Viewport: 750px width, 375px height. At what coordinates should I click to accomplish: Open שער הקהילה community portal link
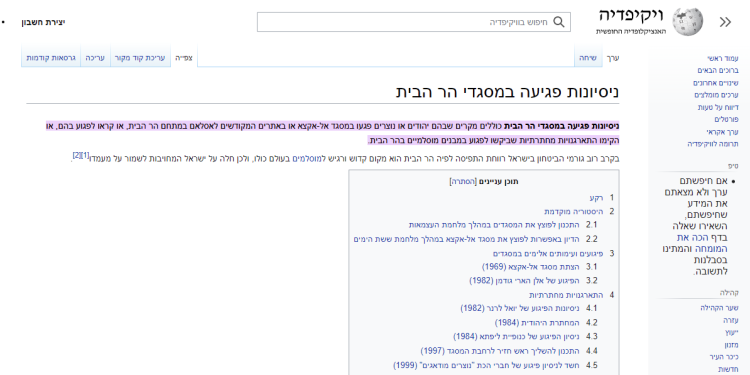point(719,309)
